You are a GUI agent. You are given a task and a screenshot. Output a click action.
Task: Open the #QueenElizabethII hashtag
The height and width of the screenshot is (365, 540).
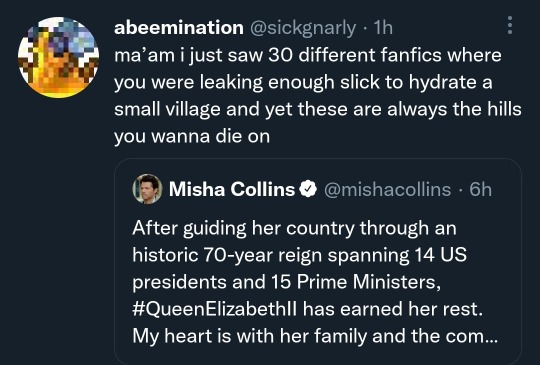pos(214,309)
